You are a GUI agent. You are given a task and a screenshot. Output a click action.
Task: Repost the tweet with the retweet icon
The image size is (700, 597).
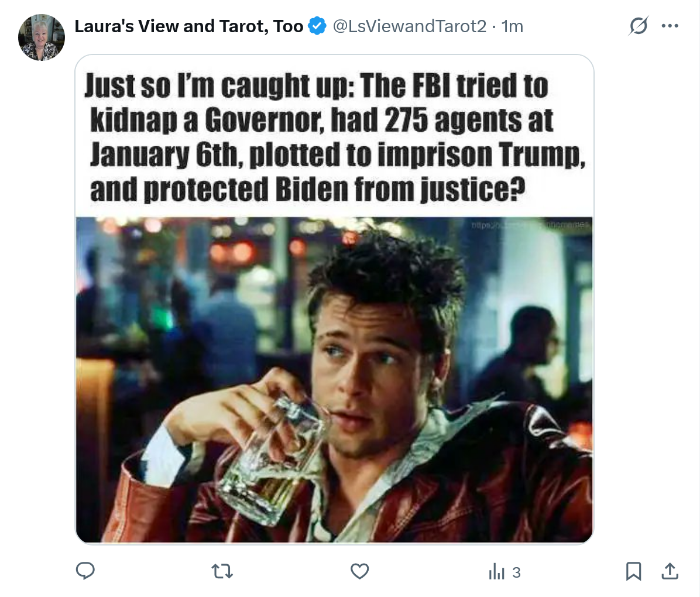(x=222, y=571)
